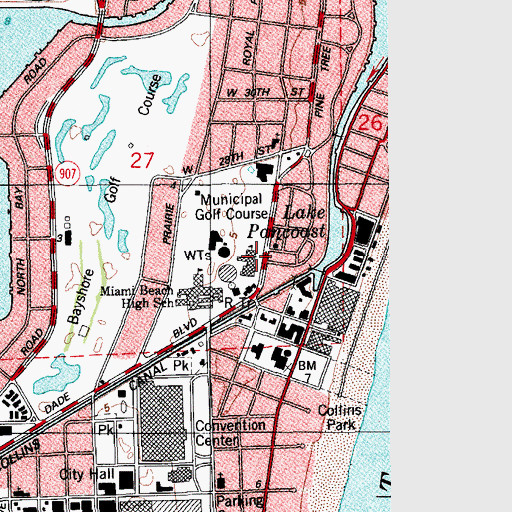Click the 907 route shield marker
The height and width of the screenshot is (512, 512).
click(x=68, y=173)
